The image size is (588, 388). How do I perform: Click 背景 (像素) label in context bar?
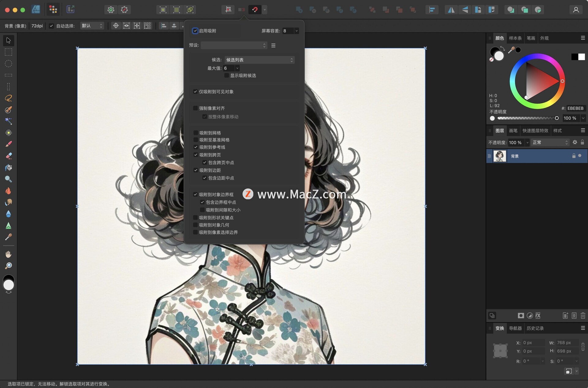[15, 26]
